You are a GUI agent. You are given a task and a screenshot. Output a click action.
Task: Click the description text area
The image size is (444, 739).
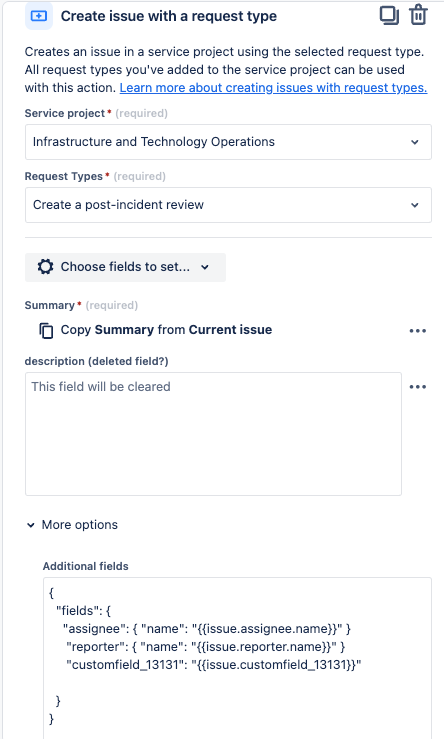213,434
